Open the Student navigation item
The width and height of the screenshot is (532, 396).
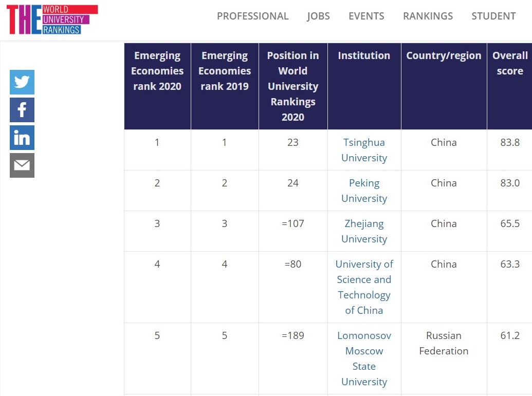pyautogui.click(x=493, y=16)
